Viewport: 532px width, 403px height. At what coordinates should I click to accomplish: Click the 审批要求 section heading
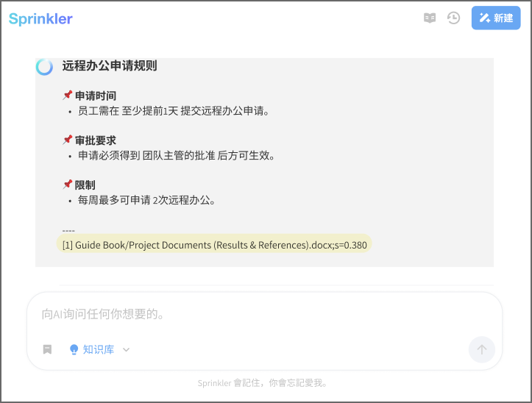click(x=96, y=140)
